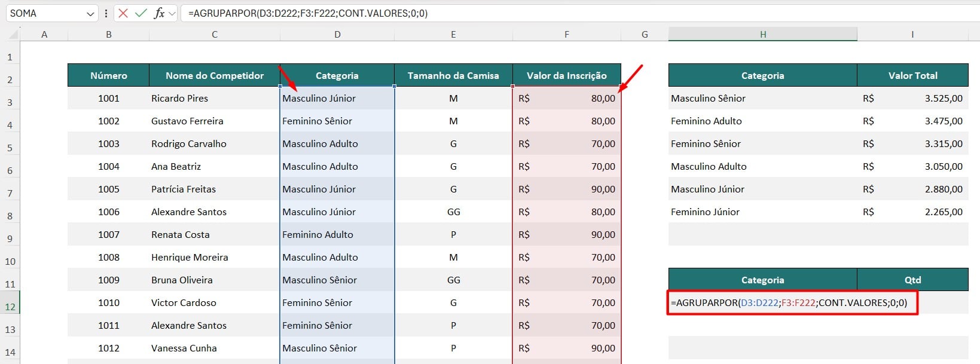Click the 'Número' table header cell

pyautogui.click(x=109, y=75)
